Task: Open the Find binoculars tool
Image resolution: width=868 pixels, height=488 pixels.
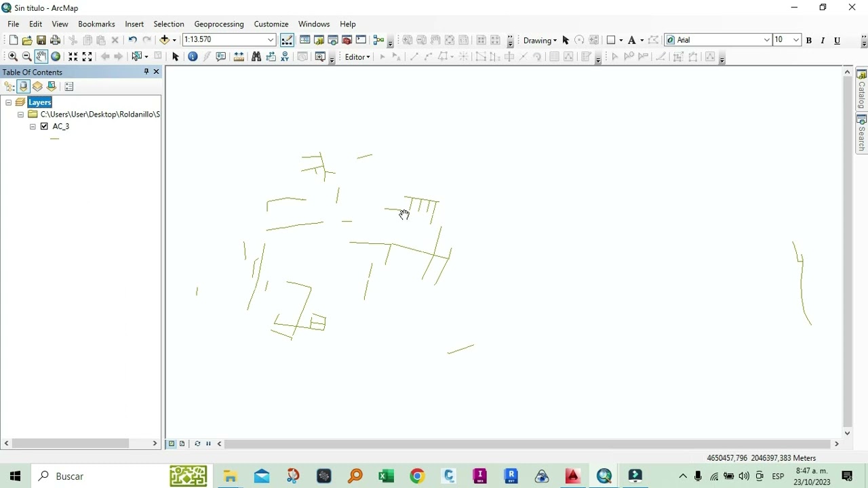Action: (x=256, y=57)
